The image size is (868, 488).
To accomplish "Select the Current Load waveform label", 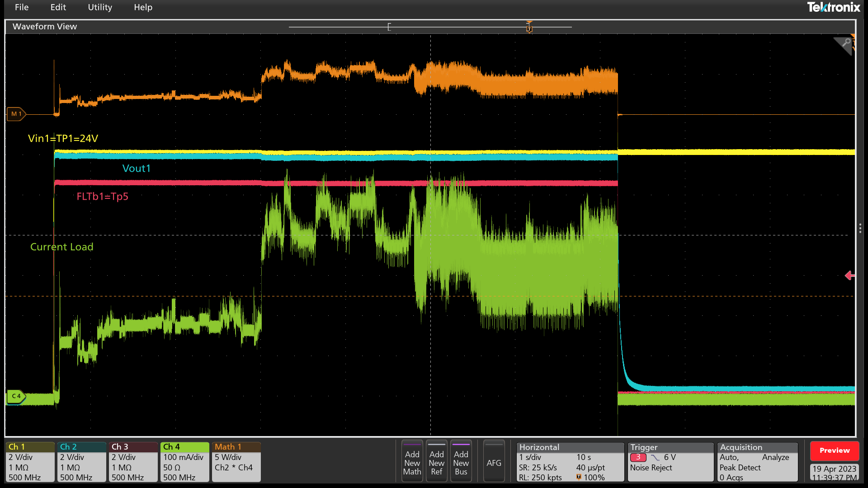I will [62, 247].
